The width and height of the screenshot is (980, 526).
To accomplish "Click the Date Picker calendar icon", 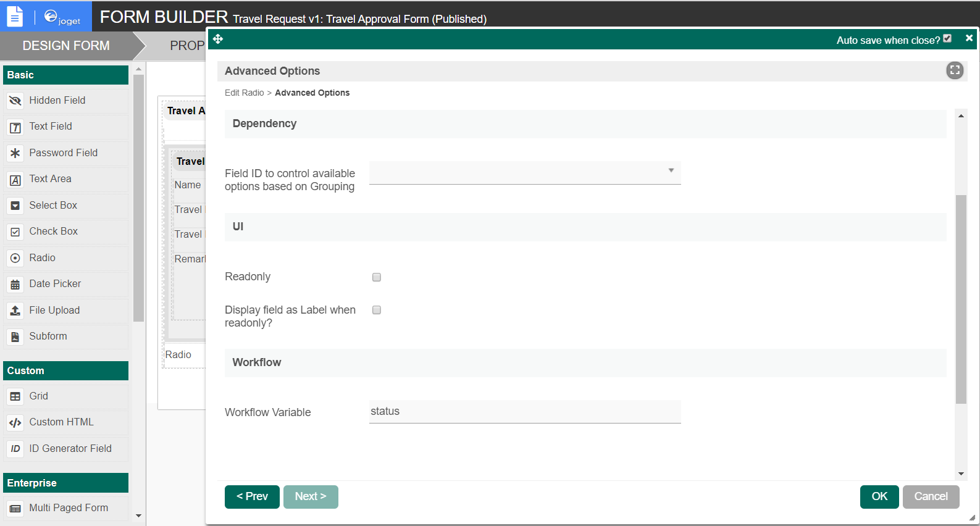I will click(x=15, y=285).
